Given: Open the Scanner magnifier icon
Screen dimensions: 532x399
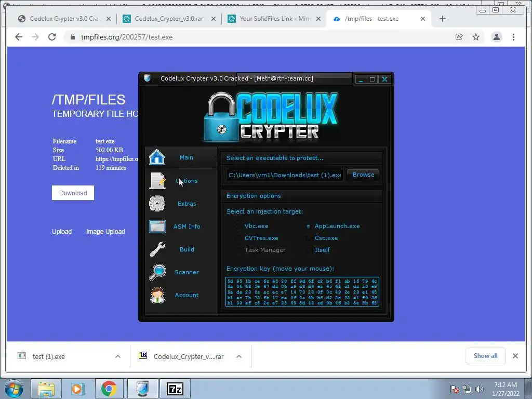Looking at the screenshot, I should pos(157,272).
